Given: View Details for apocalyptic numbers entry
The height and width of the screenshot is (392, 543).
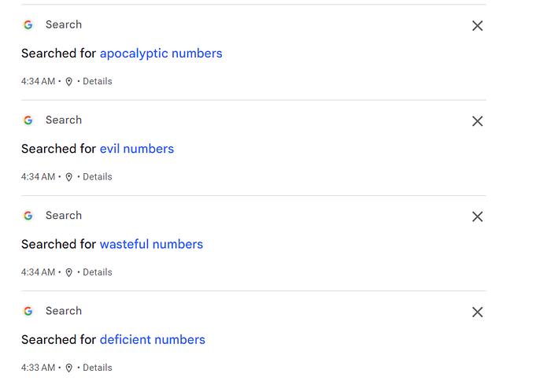Looking at the screenshot, I should [98, 81].
